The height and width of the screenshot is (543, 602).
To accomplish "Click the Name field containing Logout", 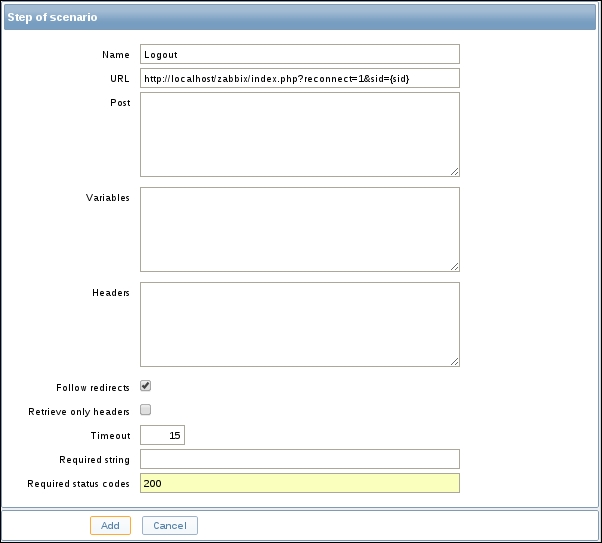I will click(299, 54).
